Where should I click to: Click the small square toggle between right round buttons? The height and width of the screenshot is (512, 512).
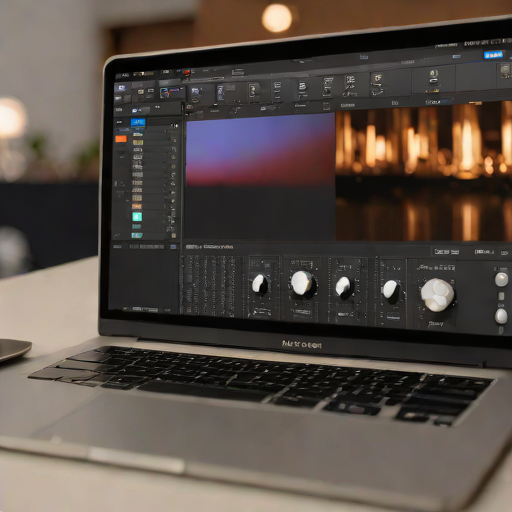(501, 296)
